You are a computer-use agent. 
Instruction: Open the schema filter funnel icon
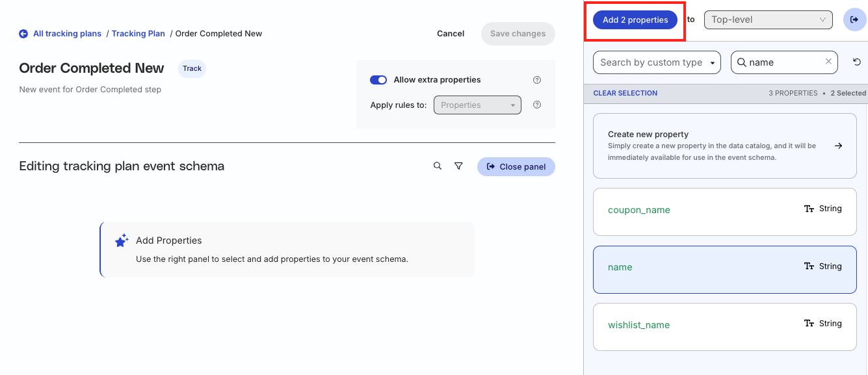(x=458, y=166)
